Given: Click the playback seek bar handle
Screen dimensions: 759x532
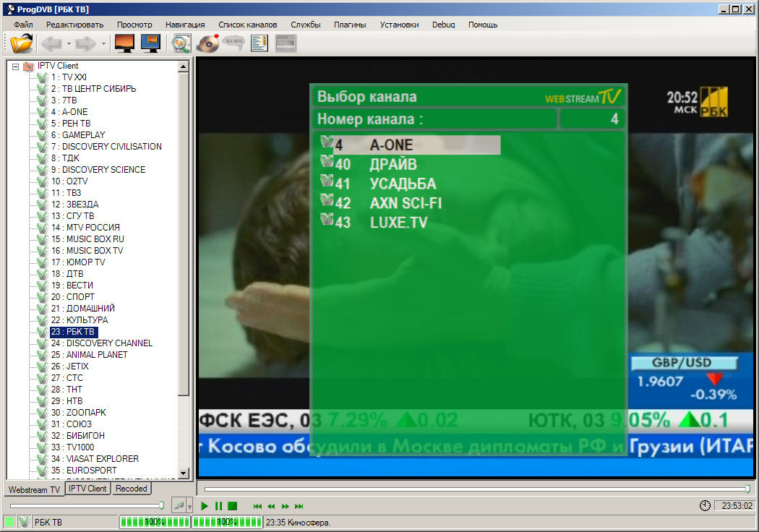Looking at the screenshot, I should [748, 489].
